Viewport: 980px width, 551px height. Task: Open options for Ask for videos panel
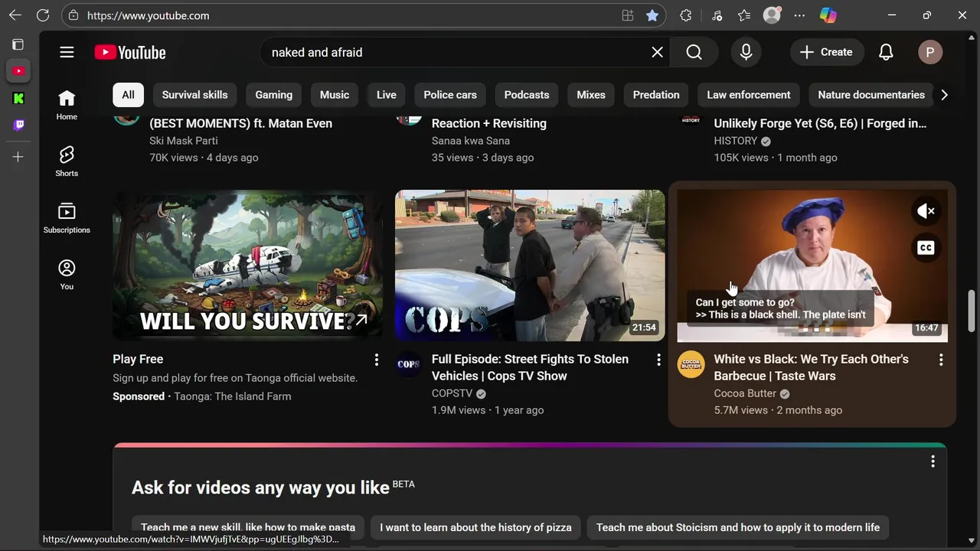[933, 461]
